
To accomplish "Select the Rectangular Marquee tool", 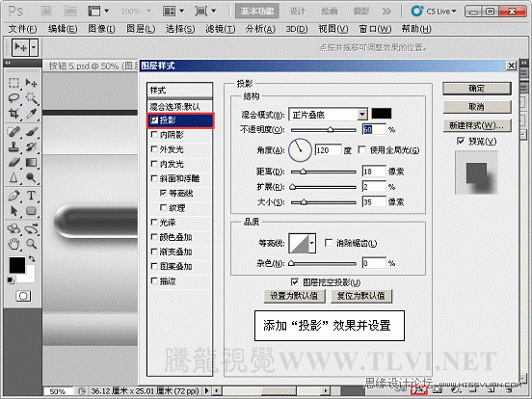I will pyautogui.click(x=13, y=83).
